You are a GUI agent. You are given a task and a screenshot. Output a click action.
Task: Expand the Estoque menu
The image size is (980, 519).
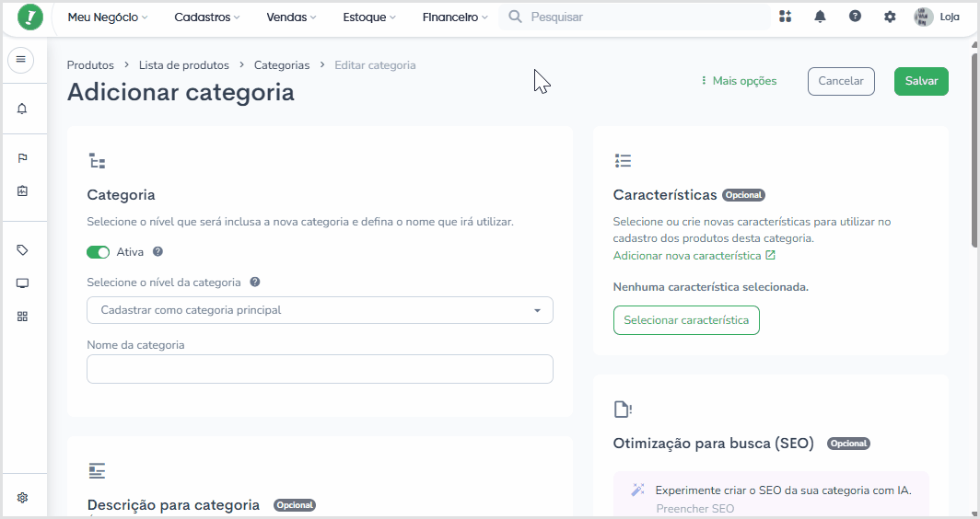[x=369, y=17]
